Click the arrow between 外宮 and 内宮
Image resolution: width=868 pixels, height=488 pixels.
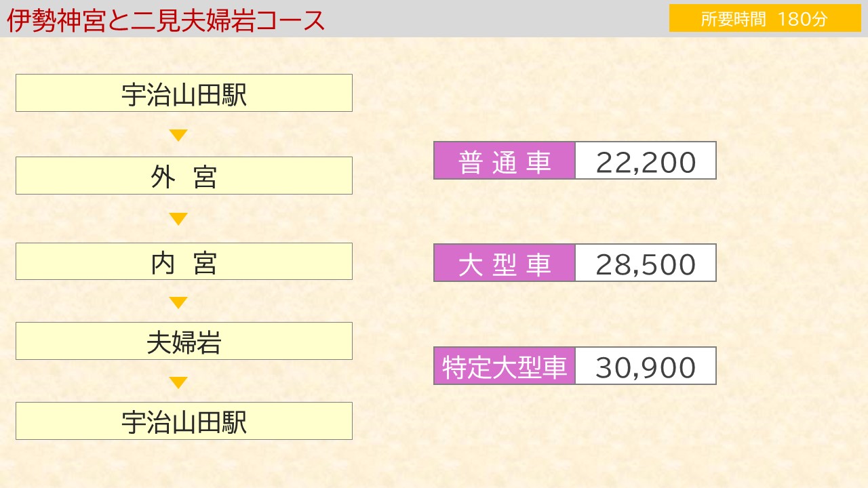178,219
